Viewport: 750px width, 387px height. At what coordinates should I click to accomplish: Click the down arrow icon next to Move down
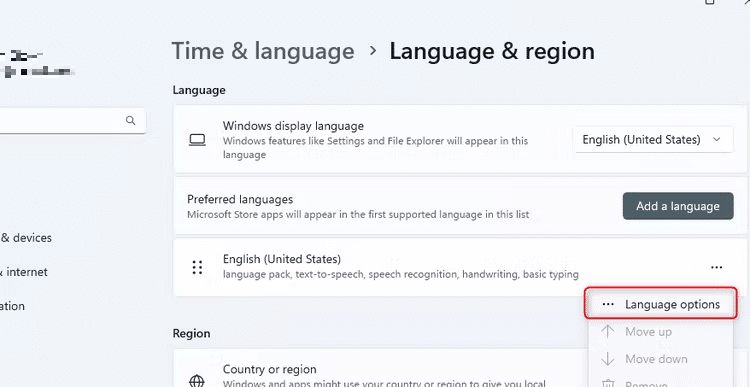click(607, 359)
